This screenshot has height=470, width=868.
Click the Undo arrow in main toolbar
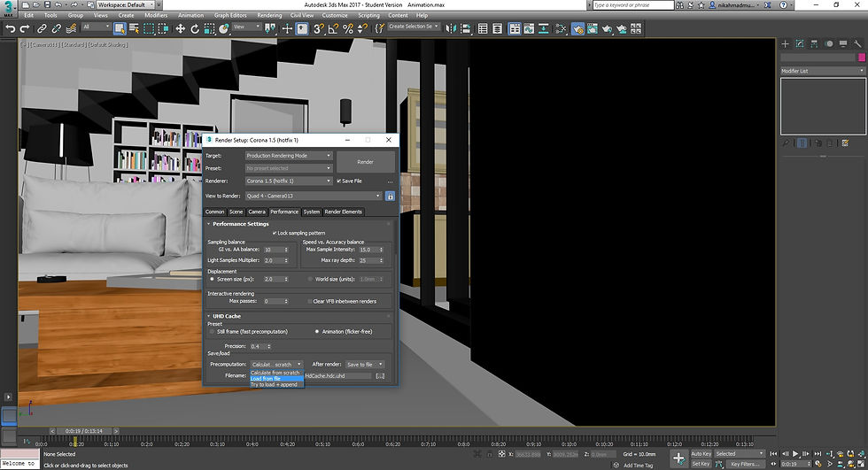[10, 28]
